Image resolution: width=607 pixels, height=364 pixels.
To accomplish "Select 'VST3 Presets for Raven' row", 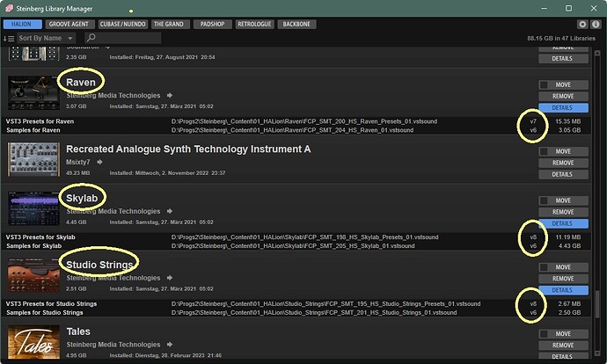I will tap(296, 121).
